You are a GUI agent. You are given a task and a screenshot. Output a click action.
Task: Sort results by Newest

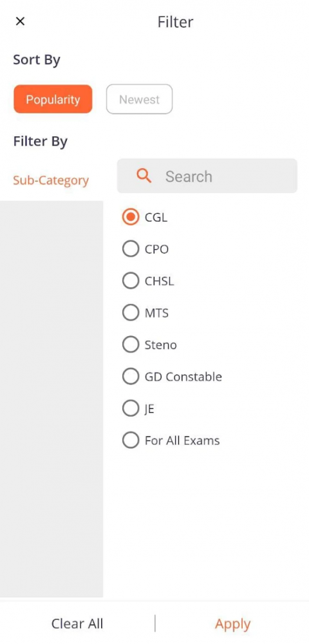pos(140,99)
